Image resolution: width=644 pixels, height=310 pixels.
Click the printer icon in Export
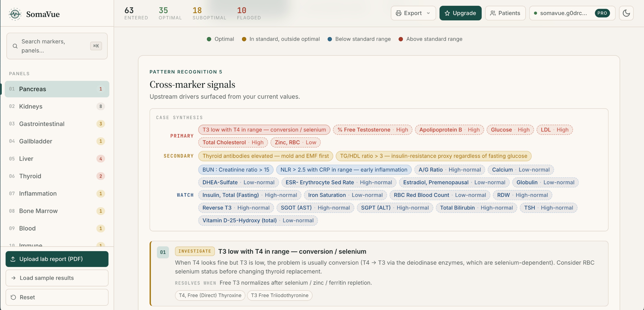pyautogui.click(x=399, y=13)
